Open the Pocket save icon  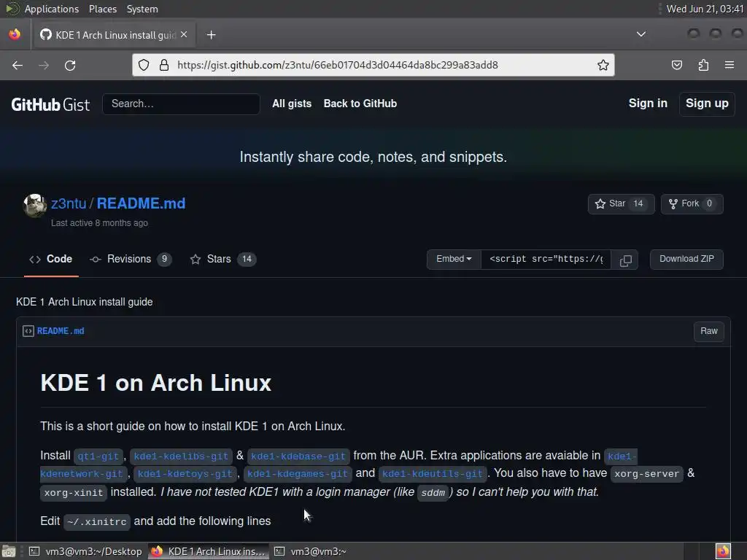pyautogui.click(x=676, y=65)
